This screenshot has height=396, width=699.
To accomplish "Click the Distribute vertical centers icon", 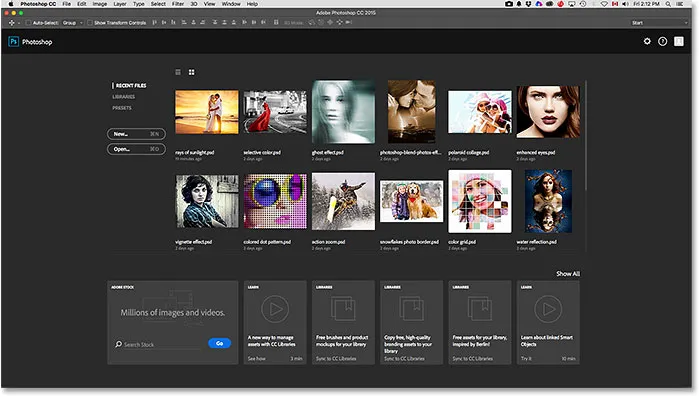I will pos(224,22).
